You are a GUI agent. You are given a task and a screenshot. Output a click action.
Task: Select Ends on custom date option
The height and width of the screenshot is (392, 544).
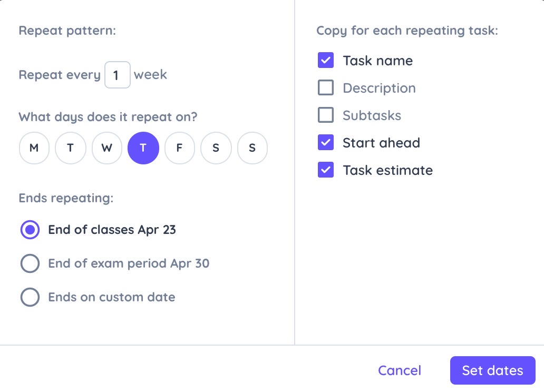[30, 297]
